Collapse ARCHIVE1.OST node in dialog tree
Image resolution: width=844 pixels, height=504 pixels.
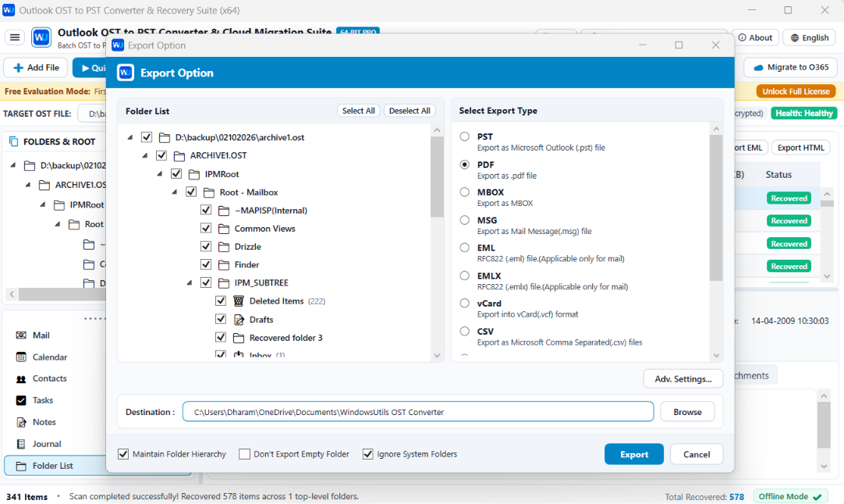point(145,155)
